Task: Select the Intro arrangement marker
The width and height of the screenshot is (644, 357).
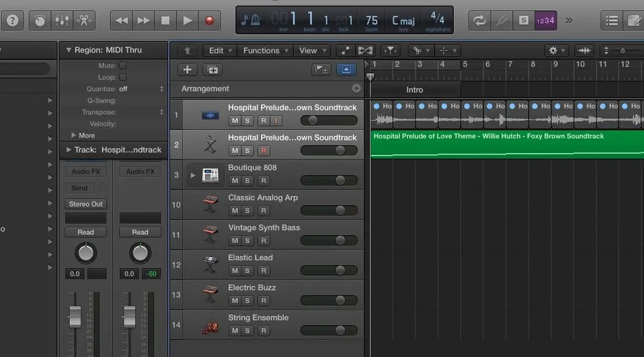Action: click(x=415, y=89)
